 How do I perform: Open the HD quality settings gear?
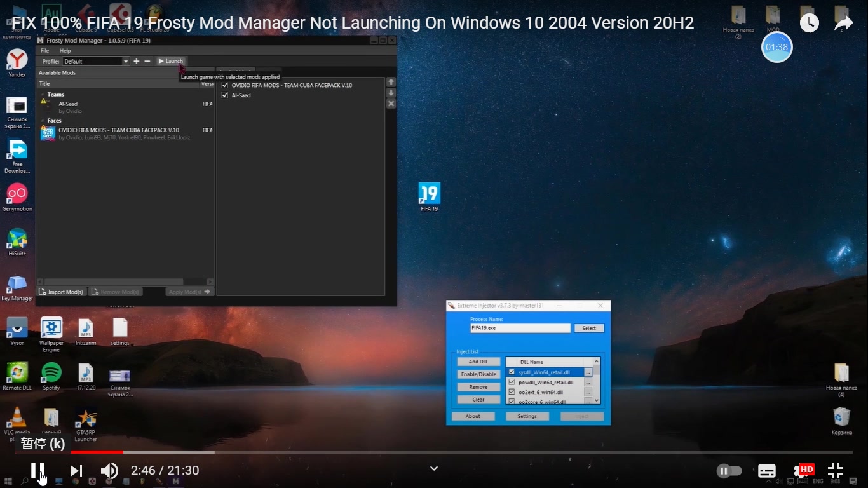(x=803, y=471)
